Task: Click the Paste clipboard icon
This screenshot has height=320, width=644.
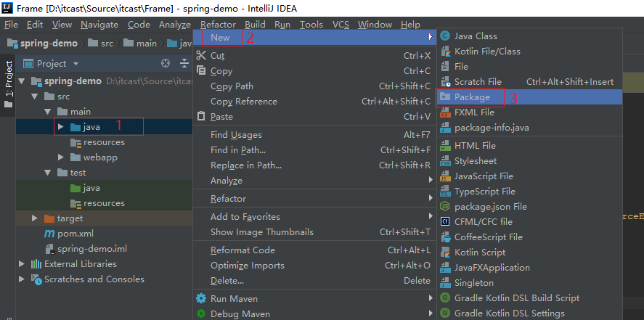Action: [201, 117]
